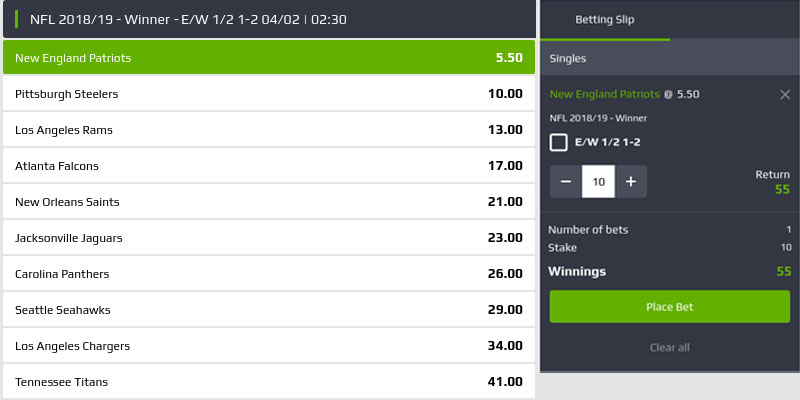Select New England Patriots at 5.50
This screenshot has width=800, height=400.
[268, 58]
